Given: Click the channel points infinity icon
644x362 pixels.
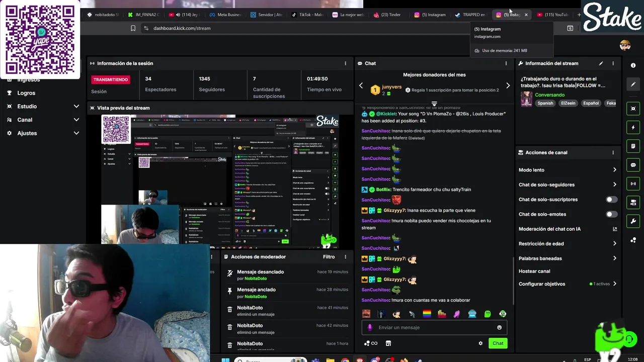Looking at the screenshot, I should [371, 343].
